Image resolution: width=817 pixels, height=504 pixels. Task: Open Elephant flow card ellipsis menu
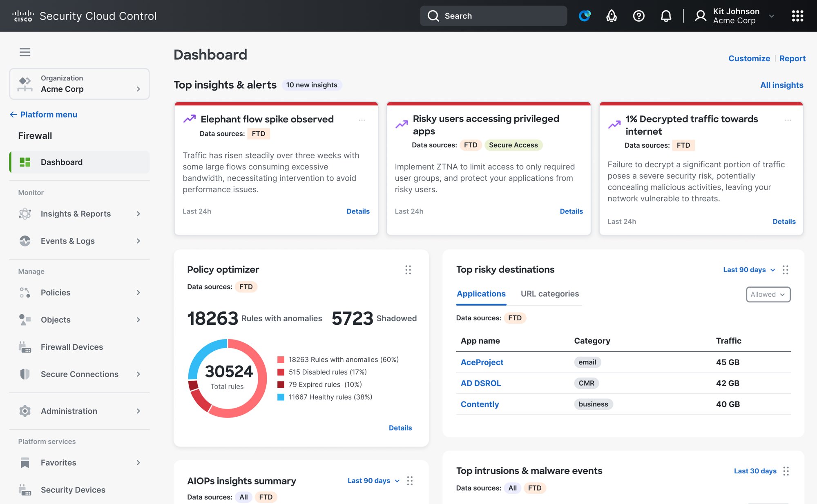(x=362, y=120)
